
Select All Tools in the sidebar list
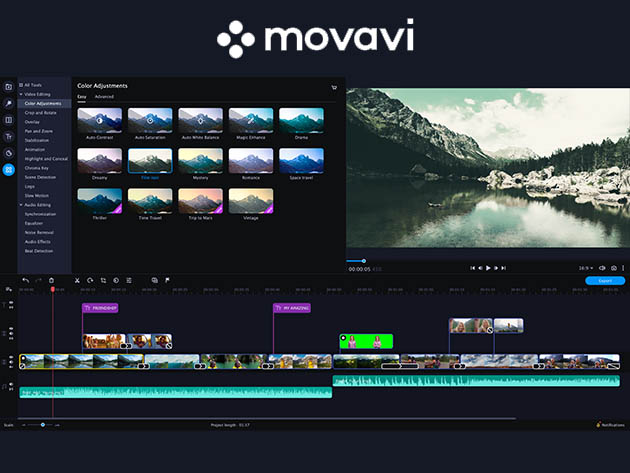click(x=33, y=85)
